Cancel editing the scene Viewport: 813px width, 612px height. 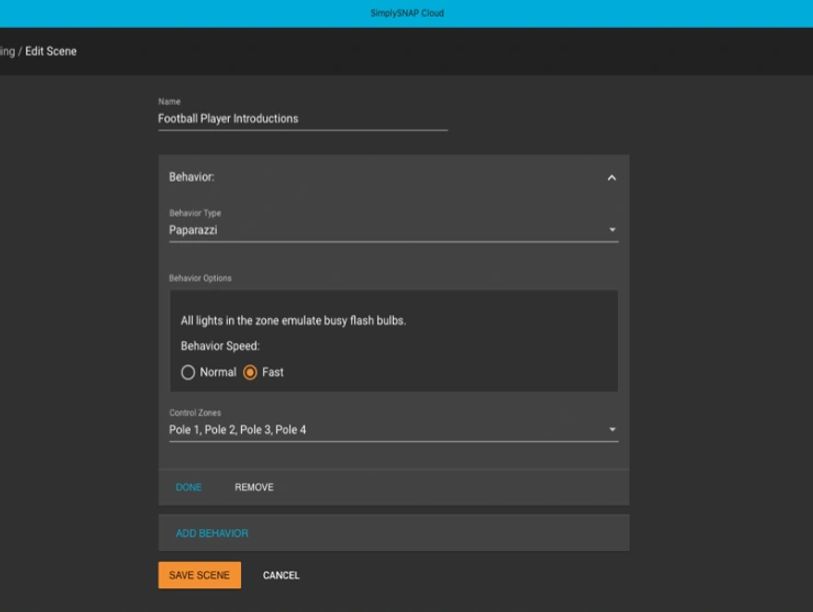coord(281,575)
